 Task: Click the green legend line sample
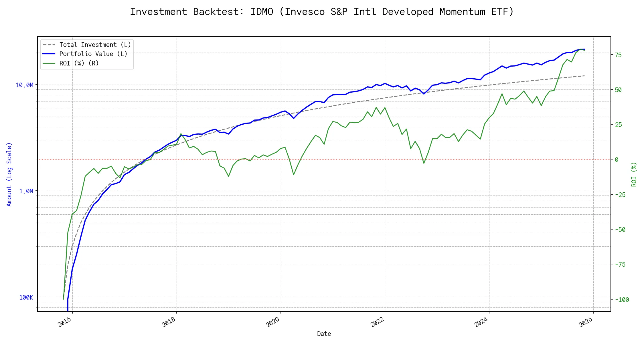[x=49, y=63]
